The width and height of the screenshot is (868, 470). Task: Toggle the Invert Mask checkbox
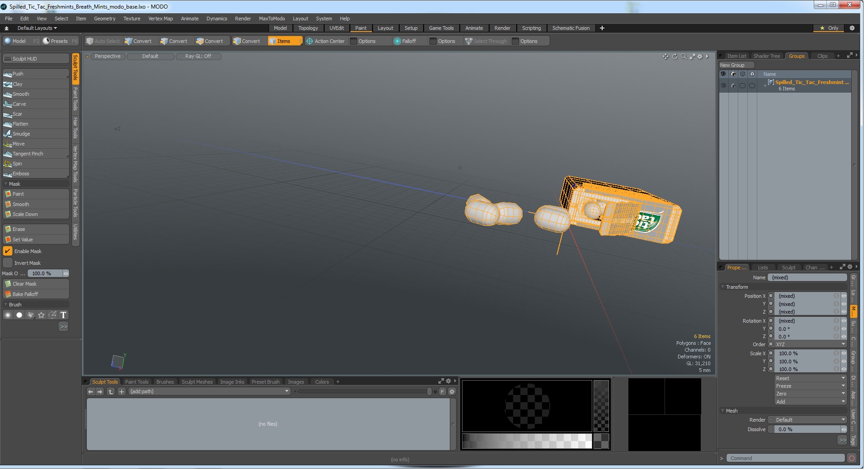[8, 263]
